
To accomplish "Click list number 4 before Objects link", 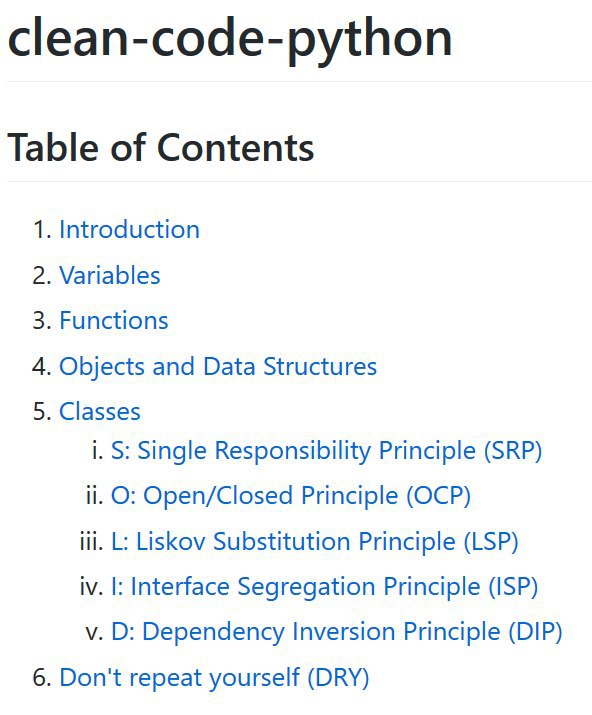I will coord(42,367).
